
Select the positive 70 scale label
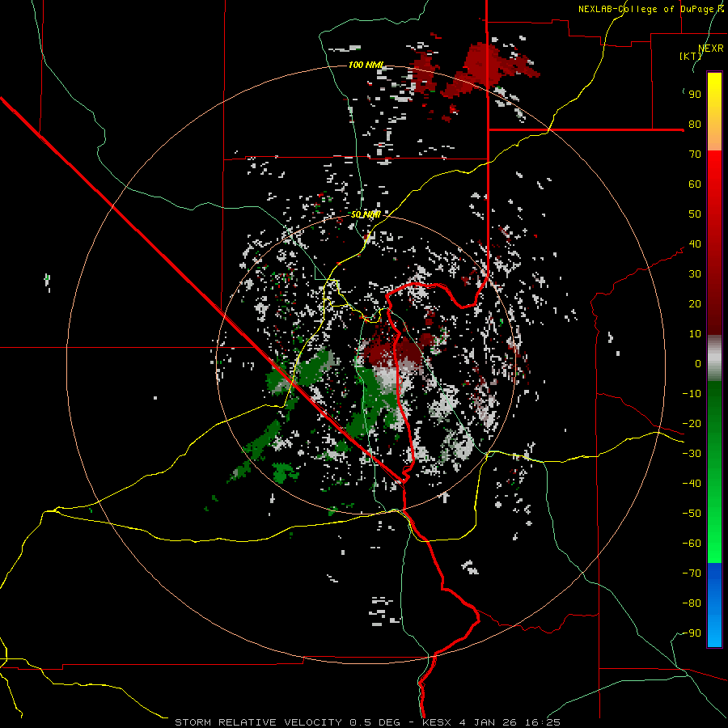(695, 154)
